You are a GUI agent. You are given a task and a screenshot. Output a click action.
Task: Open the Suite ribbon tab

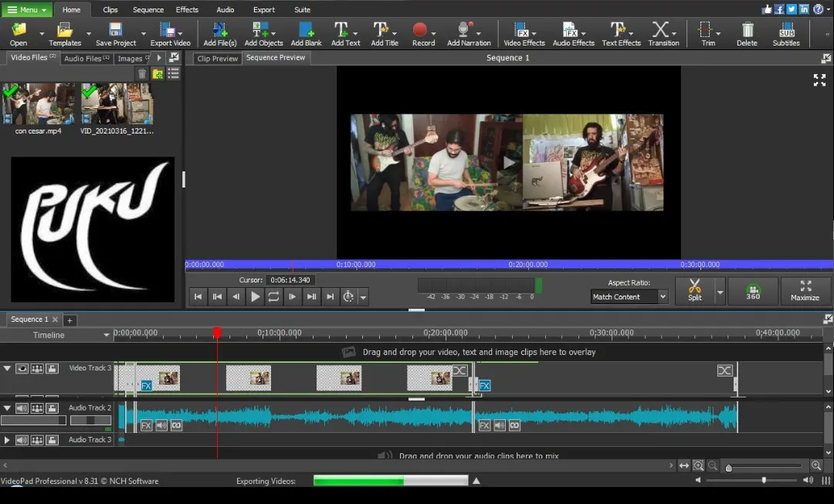click(302, 9)
